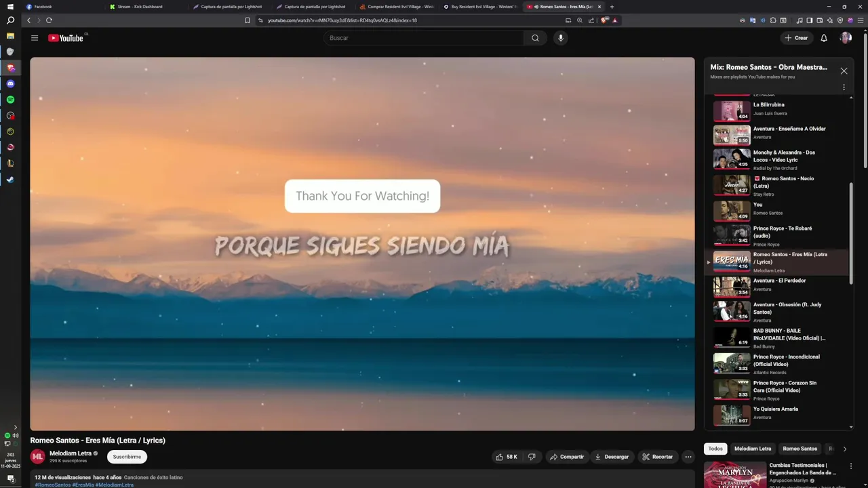This screenshot has height=488, width=868.
Task: Select the Romeo Santos filter chip
Action: [800, 449]
